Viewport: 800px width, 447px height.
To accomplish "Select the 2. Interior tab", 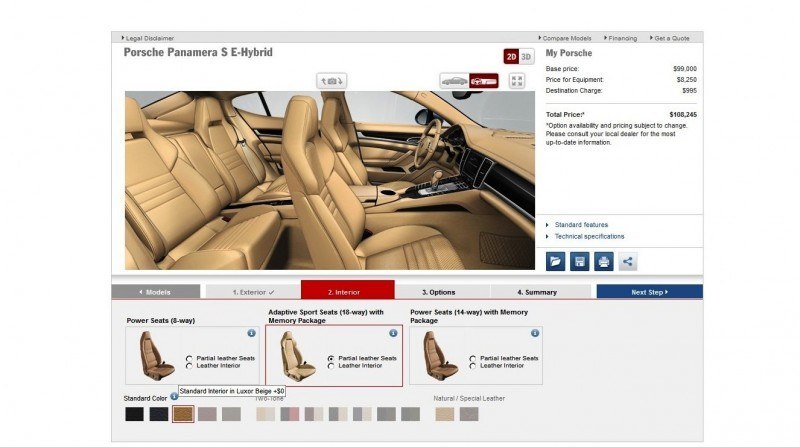I will coord(347,290).
